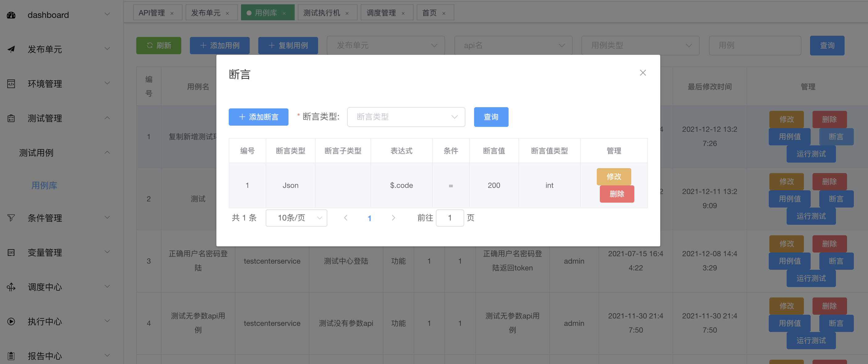Close the 首页 tab
868x364 pixels.
[x=444, y=13]
